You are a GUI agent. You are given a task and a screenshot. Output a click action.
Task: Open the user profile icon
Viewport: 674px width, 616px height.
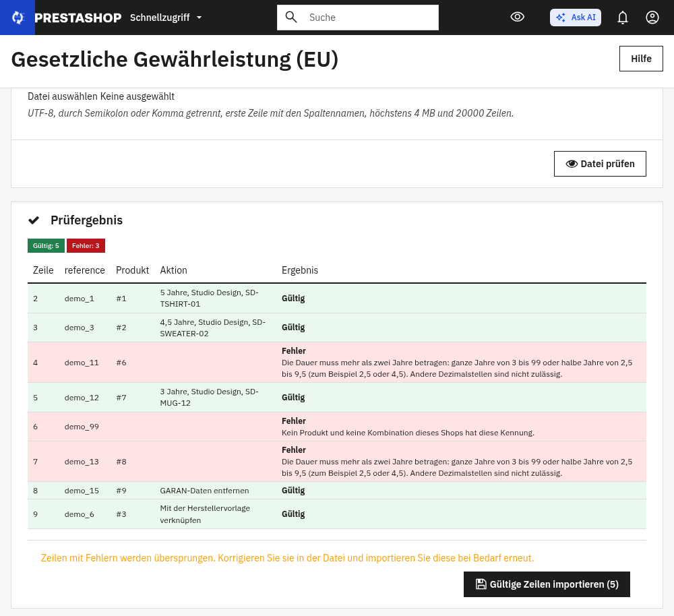coord(652,18)
